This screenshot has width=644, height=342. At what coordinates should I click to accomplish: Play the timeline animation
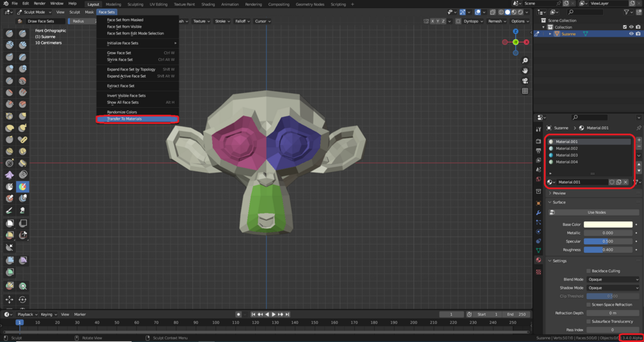pyautogui.click(x=274, y=314)
